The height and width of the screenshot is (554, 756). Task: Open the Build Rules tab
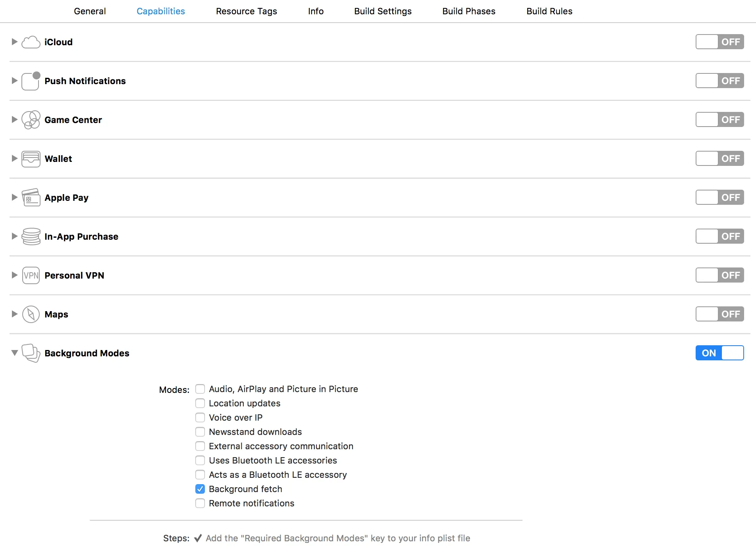tap(550, 11)
